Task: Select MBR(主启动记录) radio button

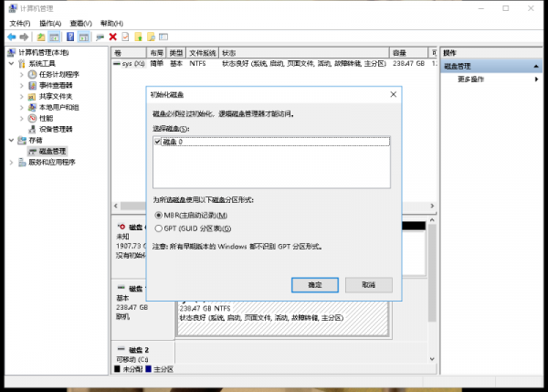Action: pos(158,215)
